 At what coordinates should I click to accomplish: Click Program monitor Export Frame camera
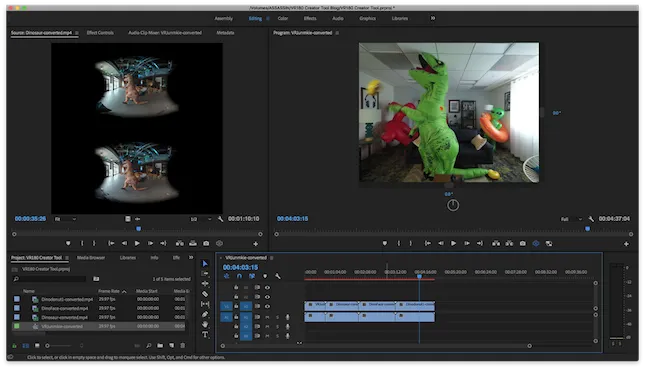522,244
